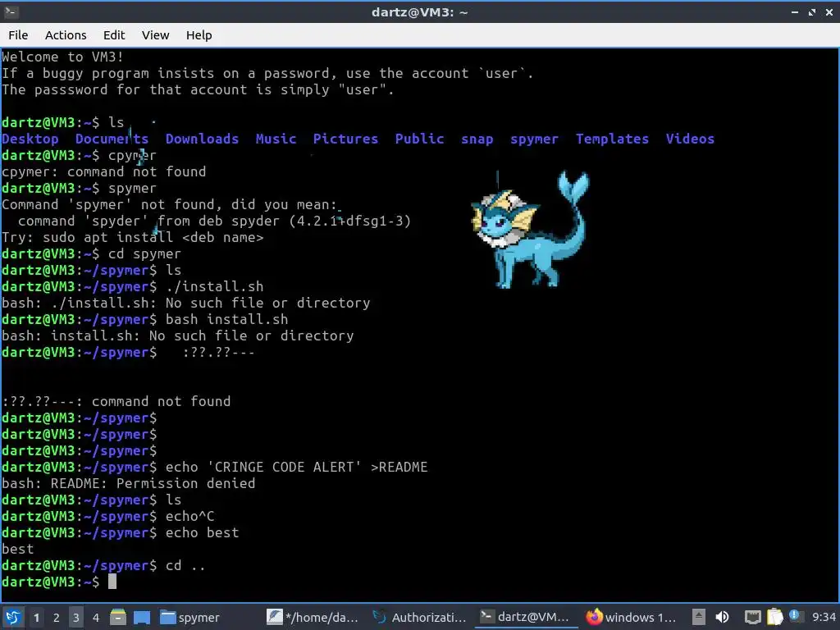Click the Pictures directory name in ls output
This screenshot has height=630, width=840.
click(345, 139)
